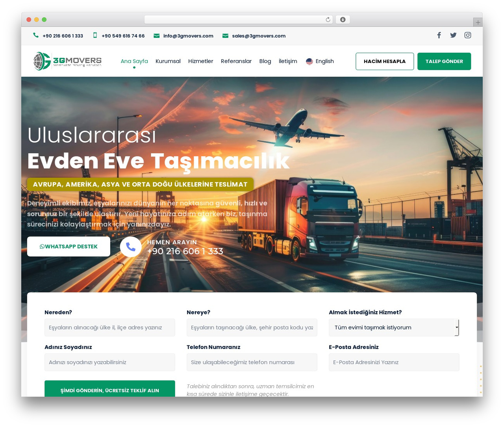The height and width of the screenshot is (427, 504).
Task: Click the browser download icon button
Action: click(343, 20)
